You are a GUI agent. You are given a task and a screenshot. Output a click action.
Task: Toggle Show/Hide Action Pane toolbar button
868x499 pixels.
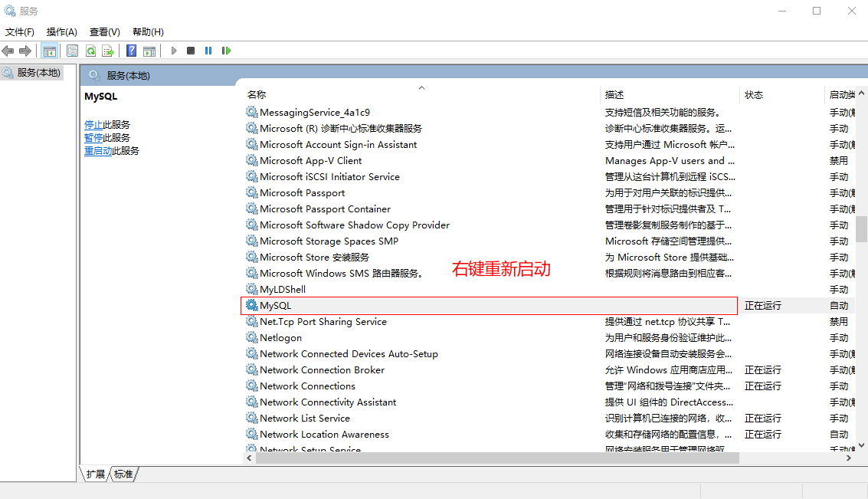coord(149,51)
